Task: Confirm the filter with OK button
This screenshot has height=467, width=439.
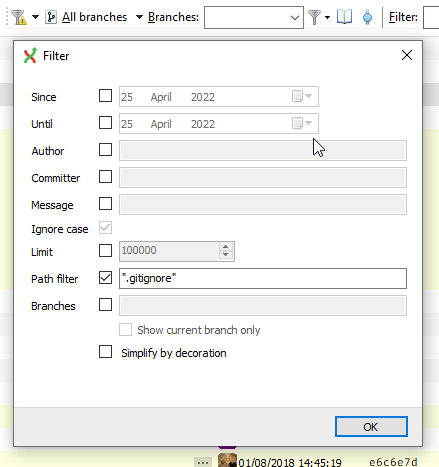Action: coord(371,426)
